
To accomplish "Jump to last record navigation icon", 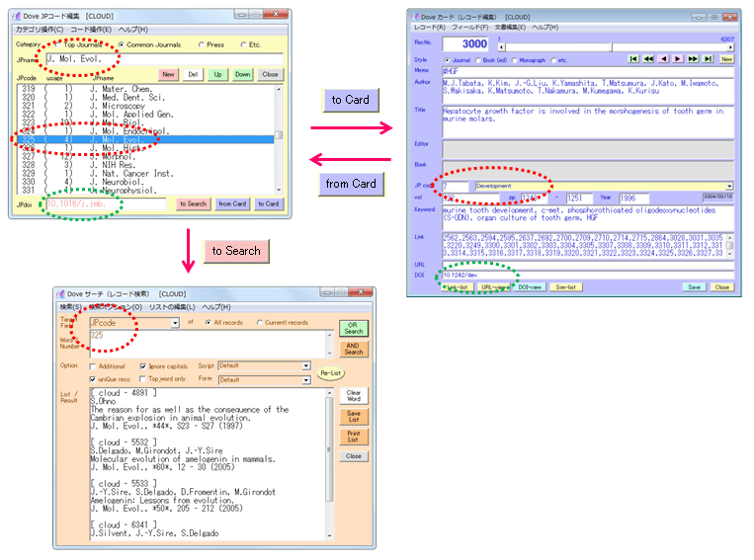I will point(708,59).
